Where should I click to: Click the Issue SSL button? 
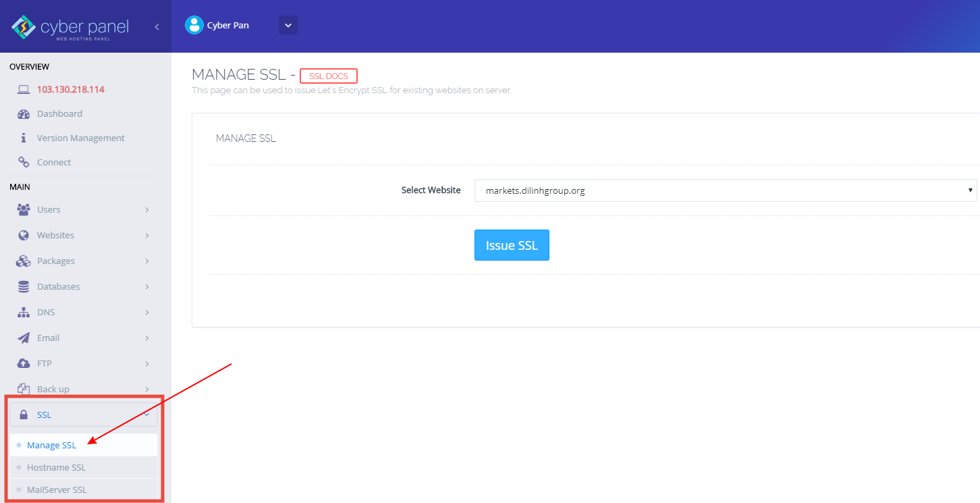tap(512, 245)
